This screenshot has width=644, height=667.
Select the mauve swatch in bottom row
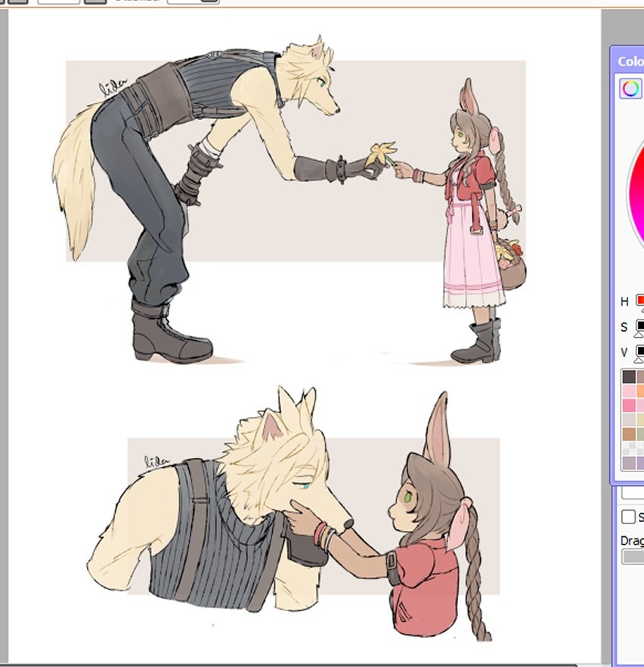(629, 462)
